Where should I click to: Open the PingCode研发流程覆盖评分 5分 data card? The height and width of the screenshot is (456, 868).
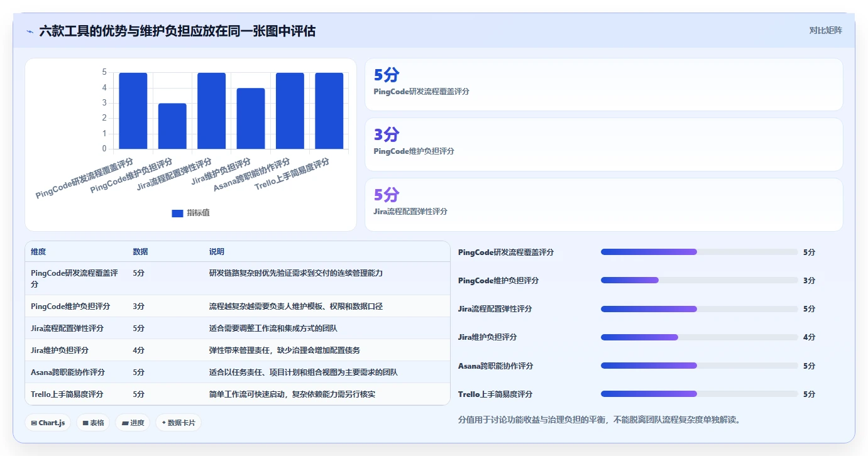[x=603, y=85]
